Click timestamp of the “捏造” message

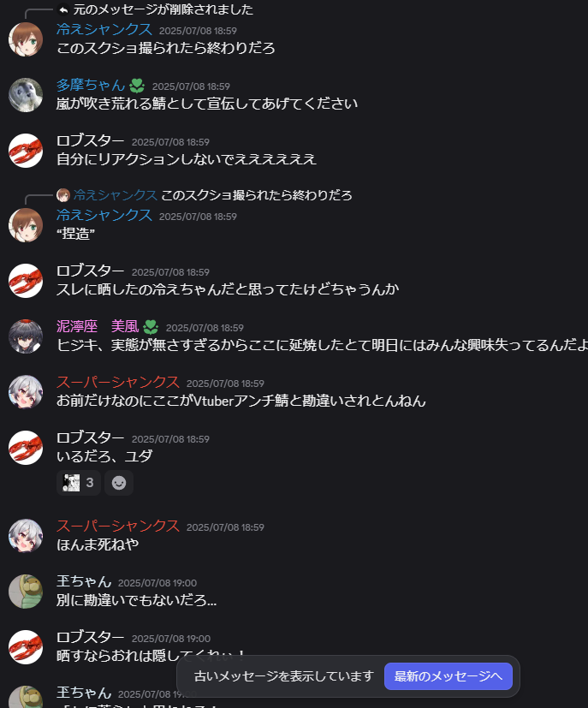point(198,217)
